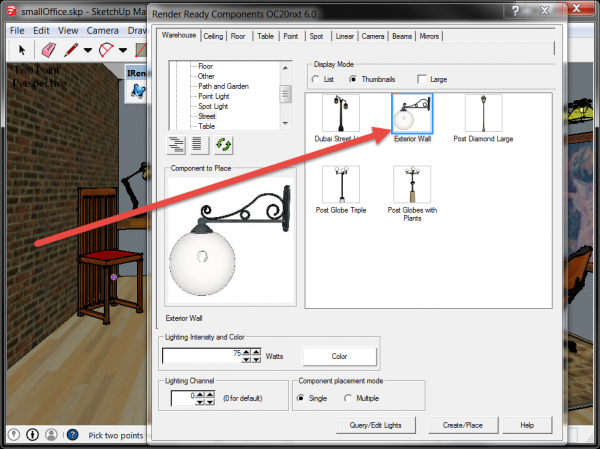Click the Lighting Channel input field
The width and height of the screenshot is (600, 449).
pyautogui.click(x=183, y=398)
